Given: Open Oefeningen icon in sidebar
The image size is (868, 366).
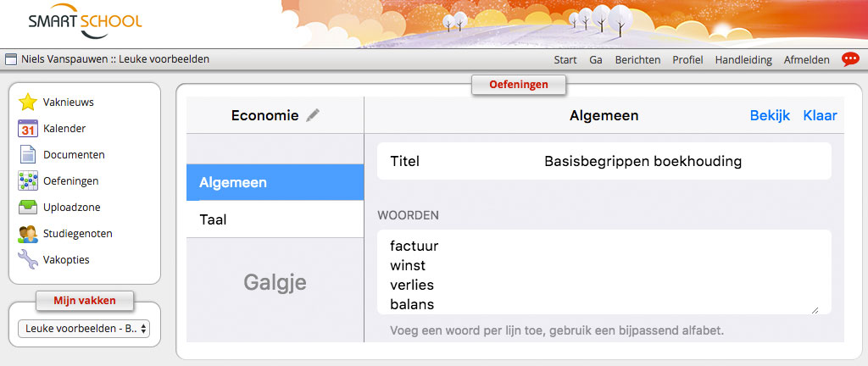Looking at the screenshot, I should coord(28,181).
